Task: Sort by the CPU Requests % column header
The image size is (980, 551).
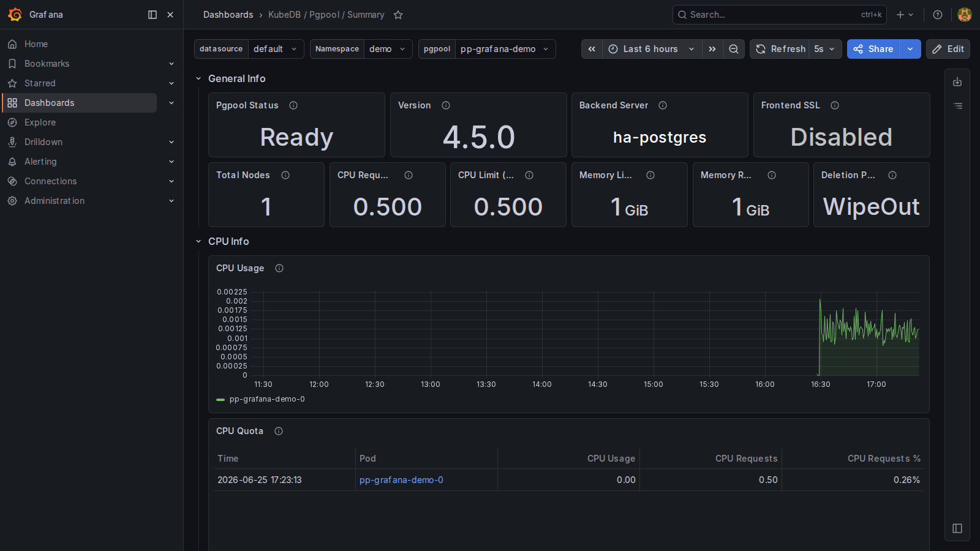Action: pos(884,459)
